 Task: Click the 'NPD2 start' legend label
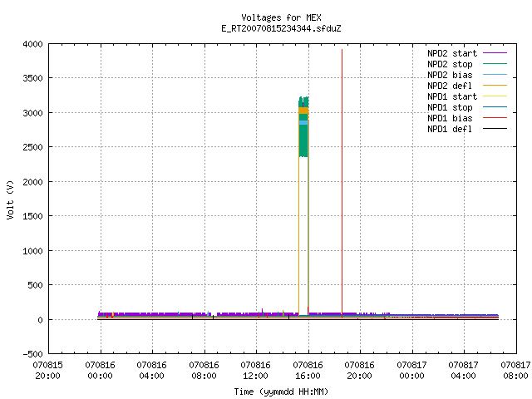tap(452, 53)
